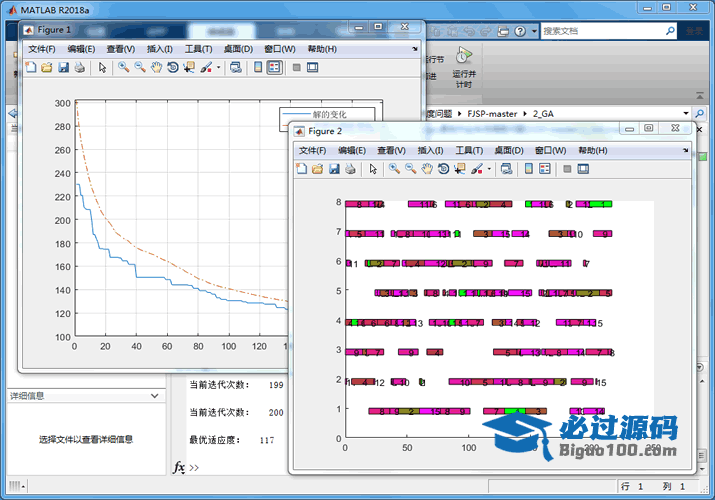Click FJSP-master in the address path
This screenshot has height=500, width=715.
(x=492, y=114)
